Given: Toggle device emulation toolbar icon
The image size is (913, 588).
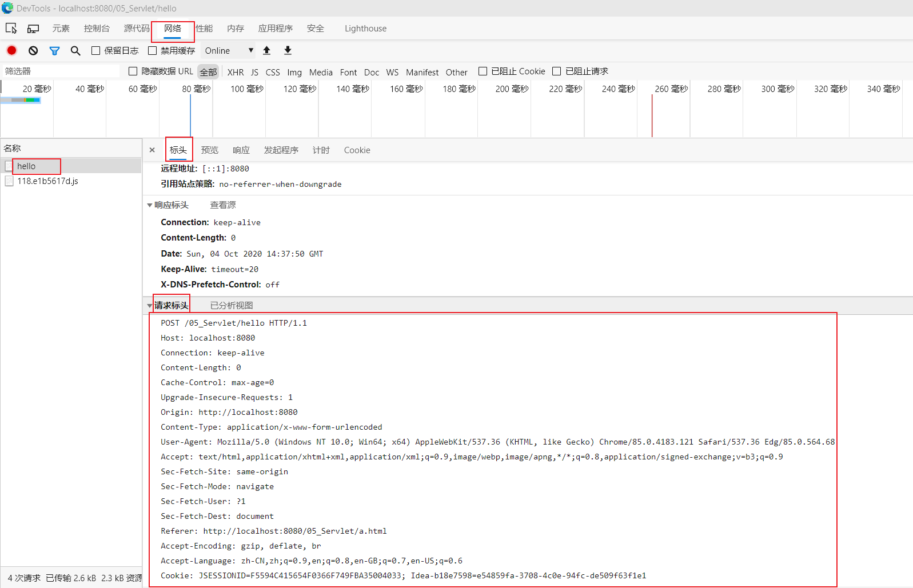Looking at the screenshot, I should 33,28.
